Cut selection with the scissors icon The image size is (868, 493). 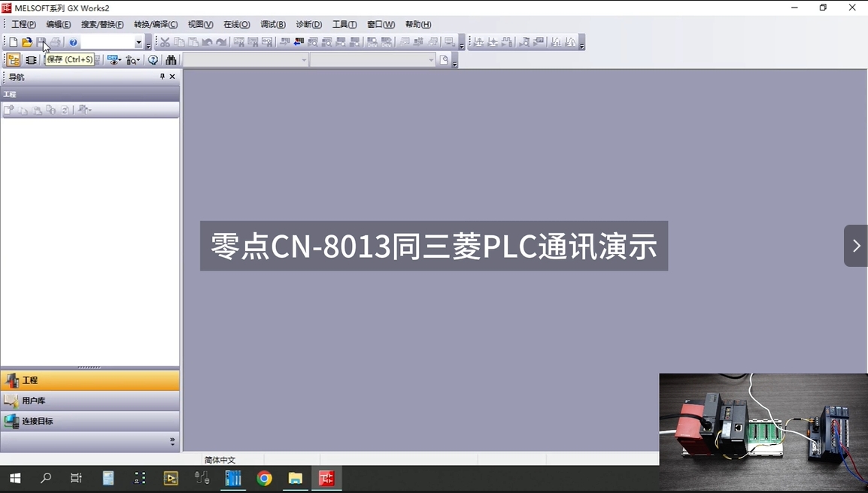165,42
